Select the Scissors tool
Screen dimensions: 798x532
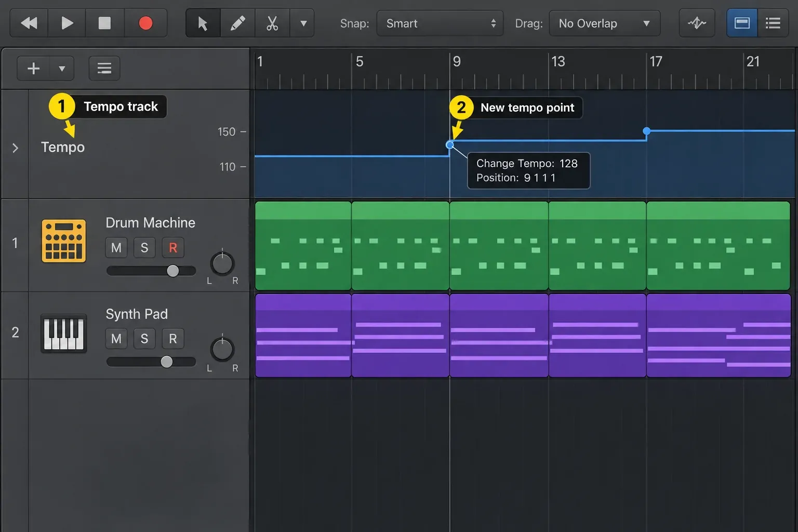(272, 23)
